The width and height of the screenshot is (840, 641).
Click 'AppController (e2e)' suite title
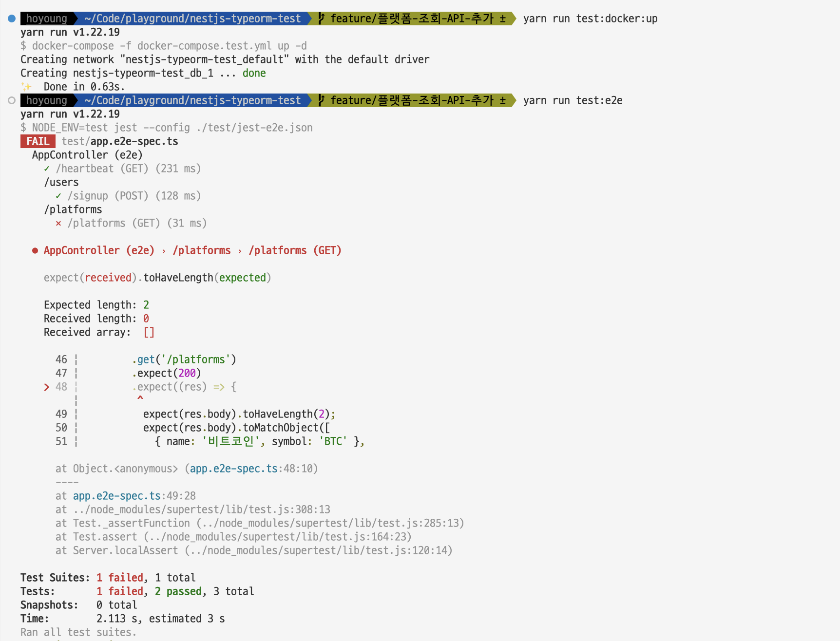(87, 155)
